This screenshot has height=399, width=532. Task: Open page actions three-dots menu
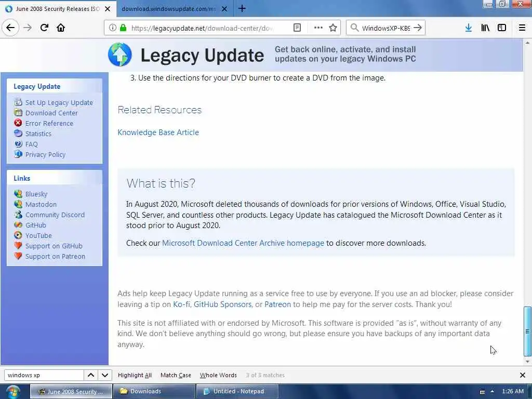[x=318, y=28]
